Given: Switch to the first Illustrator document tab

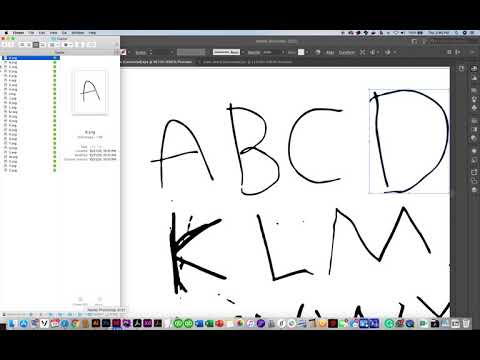Looking at the screenshot, I should (157, 62).
